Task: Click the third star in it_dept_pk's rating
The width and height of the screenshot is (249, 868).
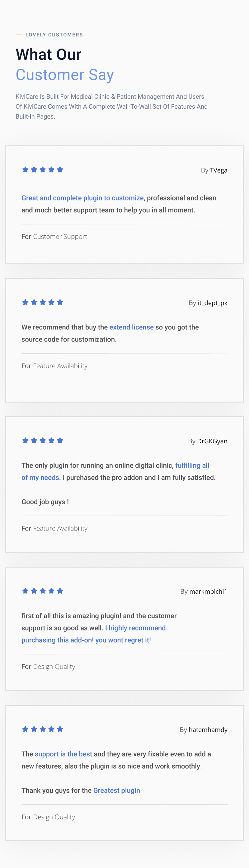Action: (43, 302)
